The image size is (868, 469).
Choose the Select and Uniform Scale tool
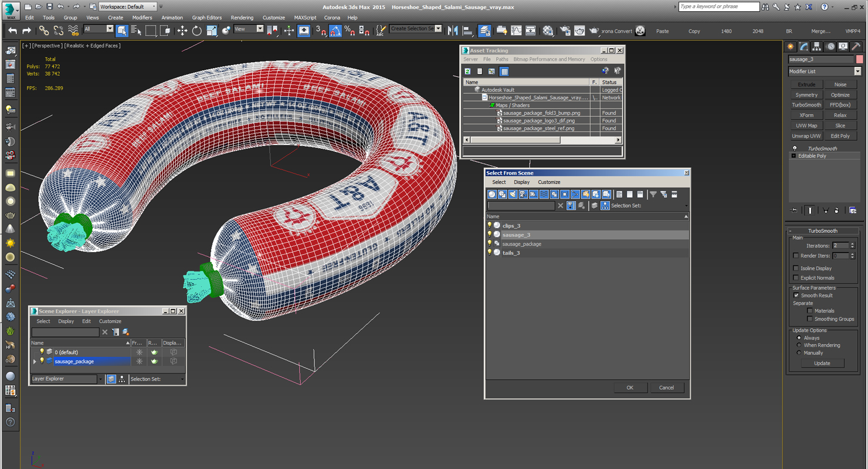212,30
